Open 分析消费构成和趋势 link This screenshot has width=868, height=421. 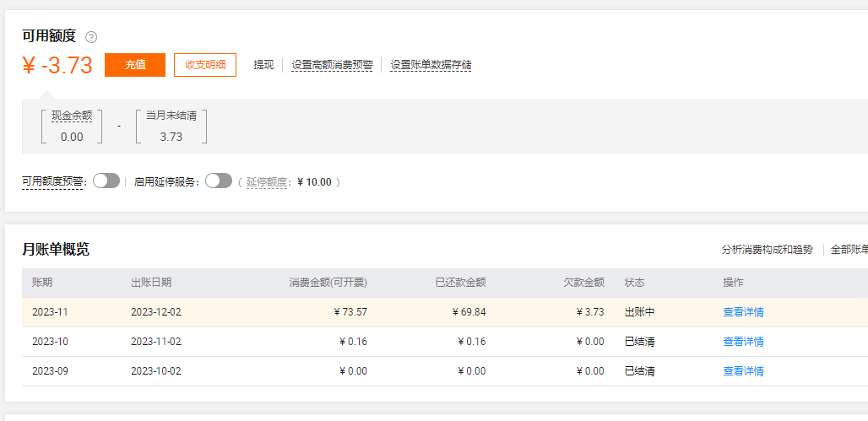pos(767,250)
